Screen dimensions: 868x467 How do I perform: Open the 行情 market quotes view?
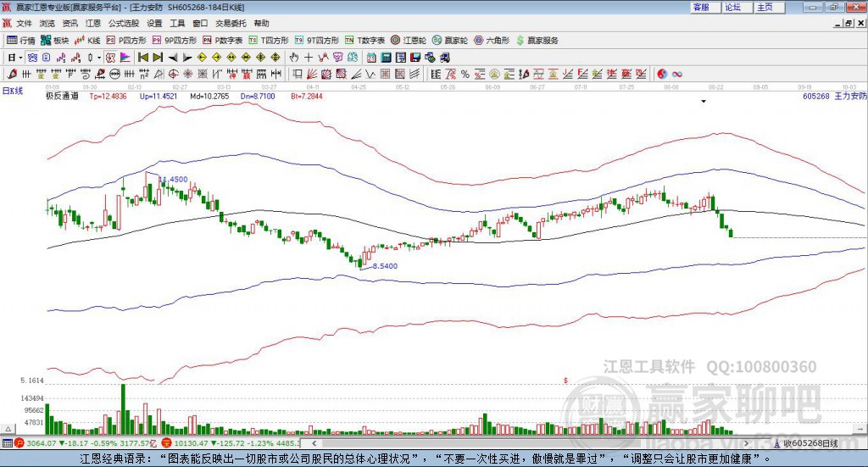(x=21, y=41)
